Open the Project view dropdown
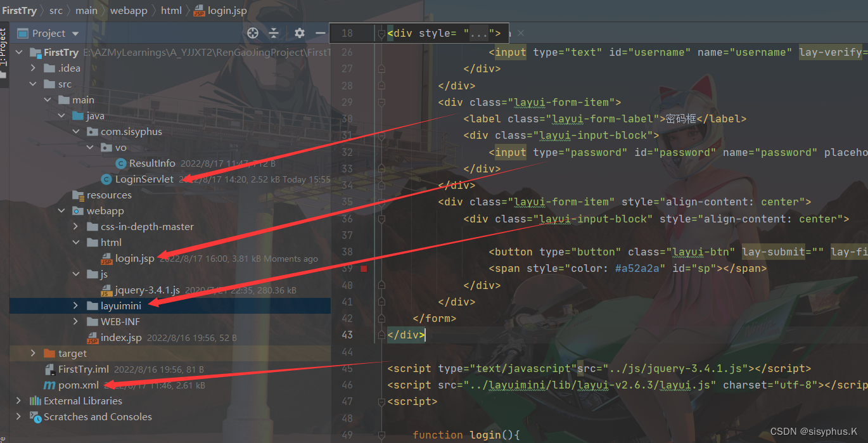 click(75, 34)
